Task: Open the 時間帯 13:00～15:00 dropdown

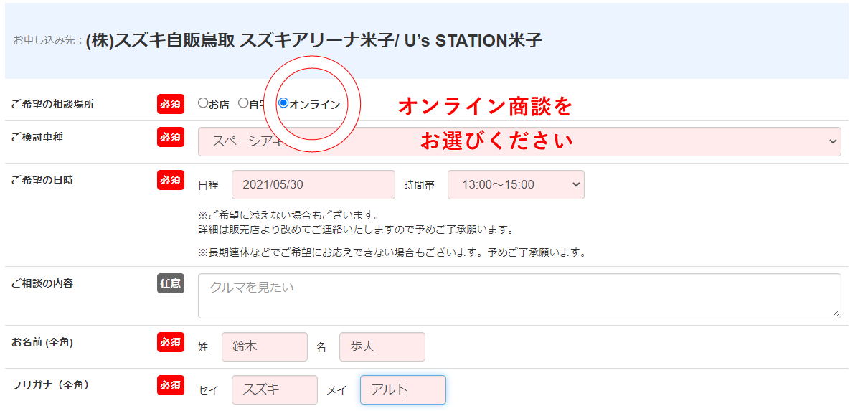Action: click(515, 184)
